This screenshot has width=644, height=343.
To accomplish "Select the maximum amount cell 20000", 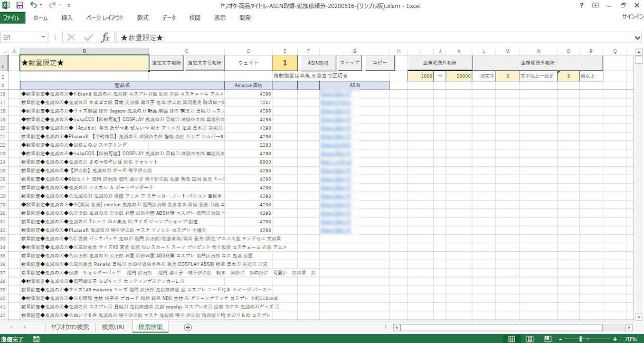I will coord(459,76).
